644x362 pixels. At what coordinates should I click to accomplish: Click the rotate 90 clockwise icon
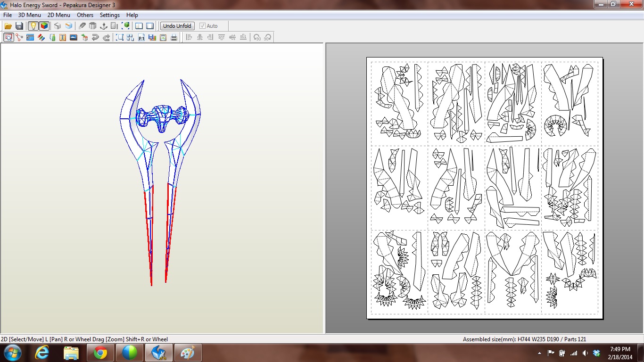(x=268, y=37)
